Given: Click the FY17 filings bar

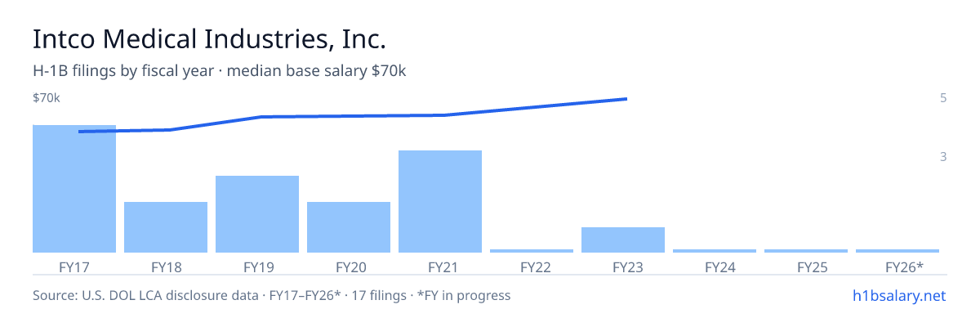Looking at the screenshot, I should click(x=74, y=189).
